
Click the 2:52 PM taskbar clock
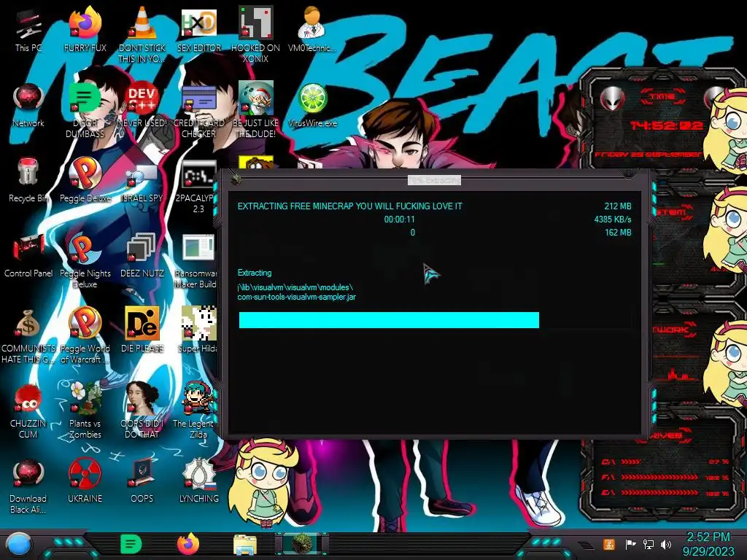[x=708, y=537]
